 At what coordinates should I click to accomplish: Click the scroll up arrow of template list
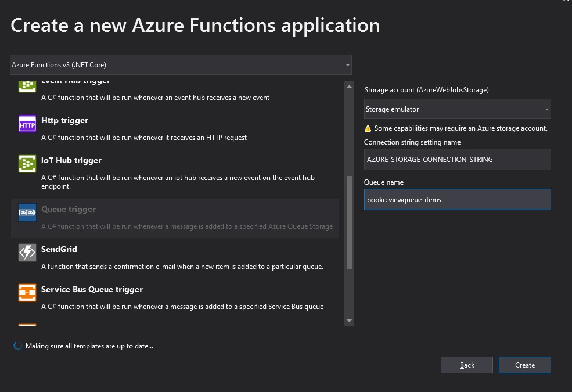click(349, 87)
